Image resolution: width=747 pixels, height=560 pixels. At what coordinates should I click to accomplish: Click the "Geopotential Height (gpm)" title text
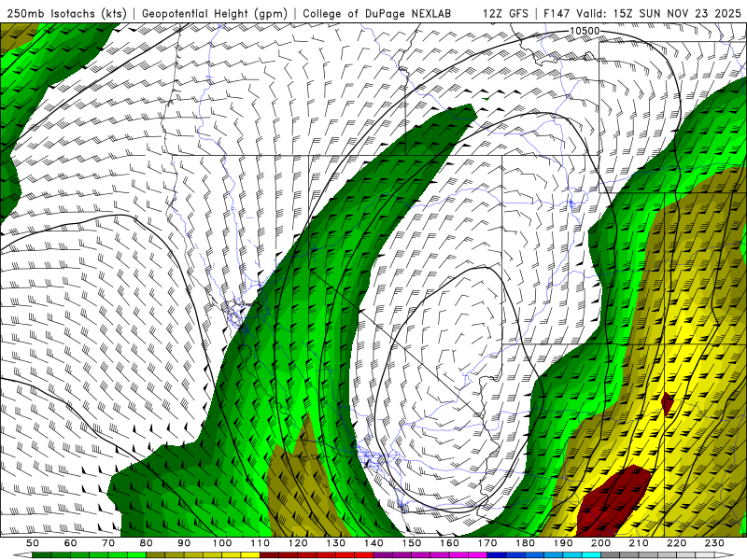(x=215, y=13)
